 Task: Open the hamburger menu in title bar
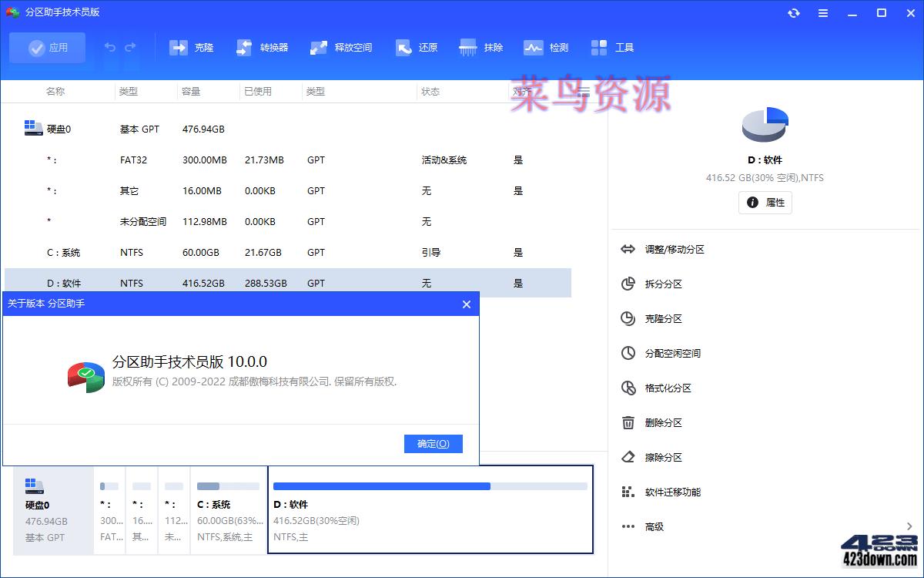823,13
